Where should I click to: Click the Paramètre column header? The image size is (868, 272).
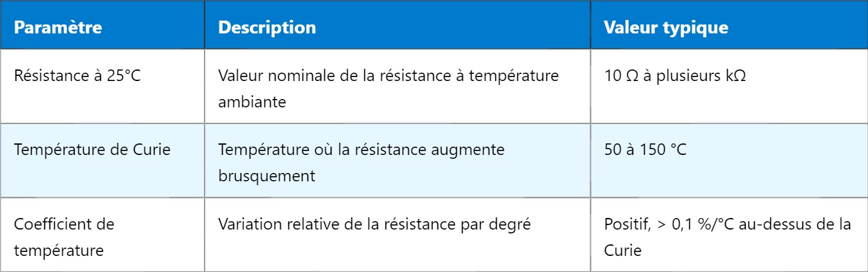click(58, 28)
